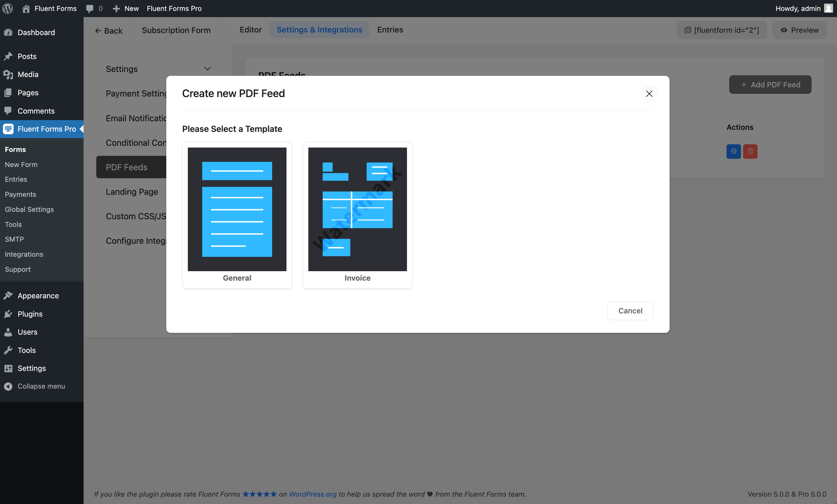Preview the form with eye button
Viewport: 837px width, 504px height.
[799, 30]
